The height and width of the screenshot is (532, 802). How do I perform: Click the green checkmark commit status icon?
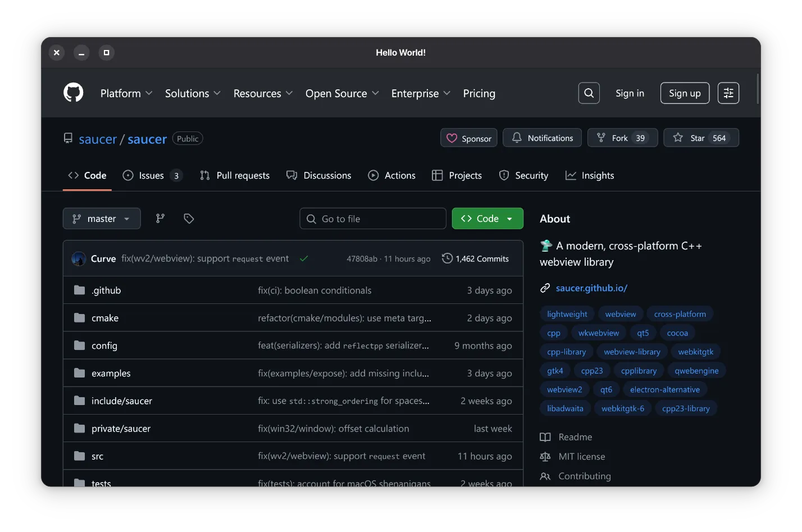click(304, 258)
